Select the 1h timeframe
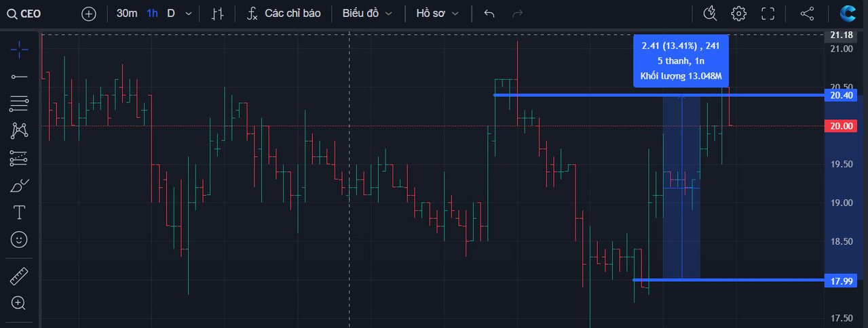 click(x=153, y=14)
